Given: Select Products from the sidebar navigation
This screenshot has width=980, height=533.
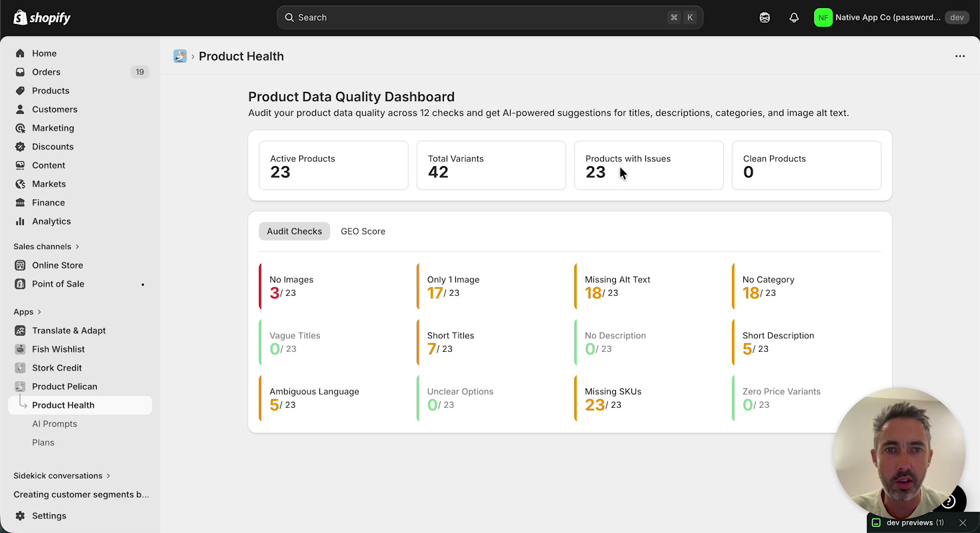Looking at the screenshot, I should pyautogui.click(x=51, y=91).
